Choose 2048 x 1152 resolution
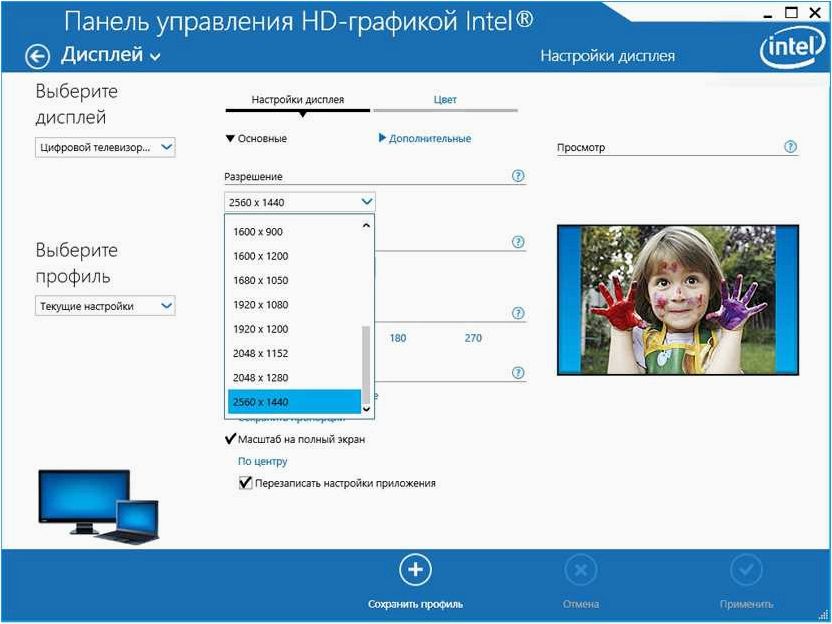Viewport: 832px width, 624px height. pos(294,353)
